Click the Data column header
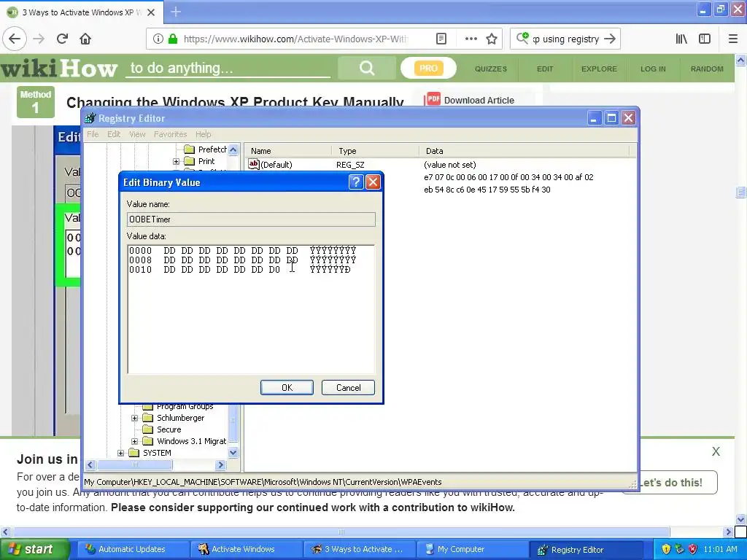Screen dimensions: 747x560 [524, 151]
